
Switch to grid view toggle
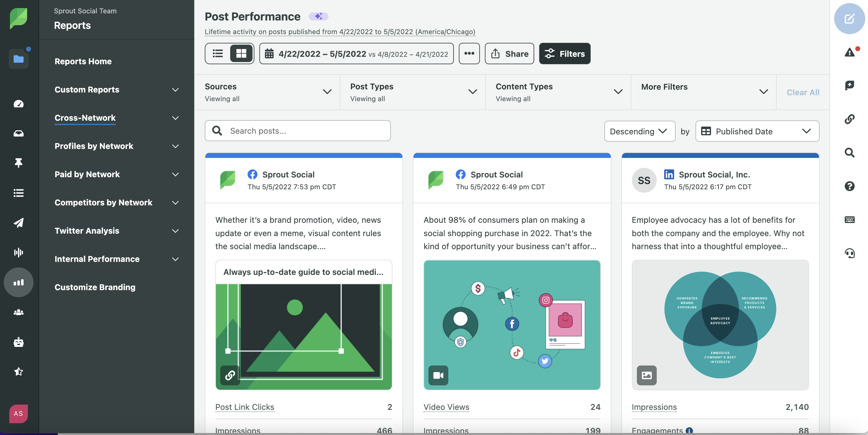241,54
